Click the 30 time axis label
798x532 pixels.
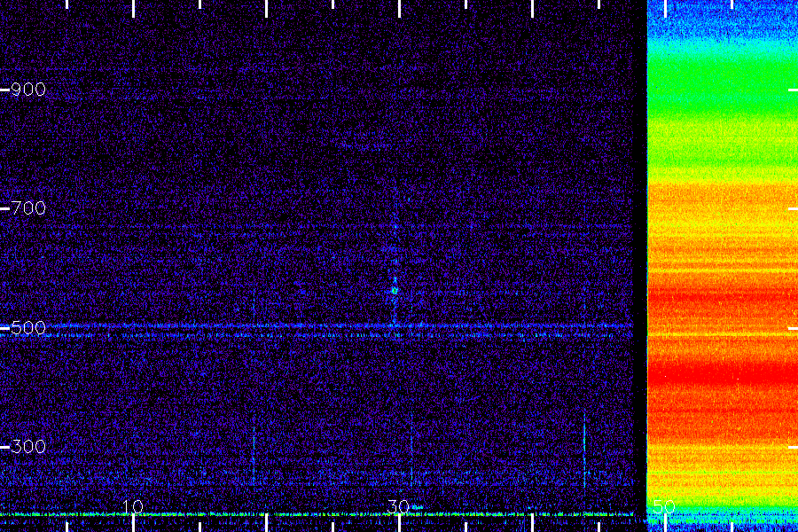click(x=398, y=506)
